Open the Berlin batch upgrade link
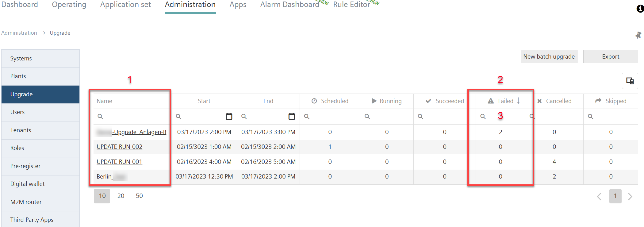Screen dimensions: 644x227 112,177
